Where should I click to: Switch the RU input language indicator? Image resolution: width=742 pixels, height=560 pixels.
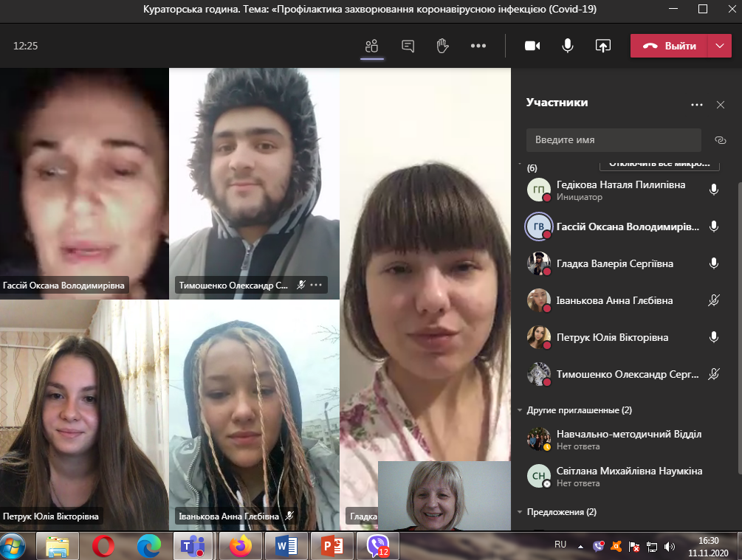click(560, 545)
